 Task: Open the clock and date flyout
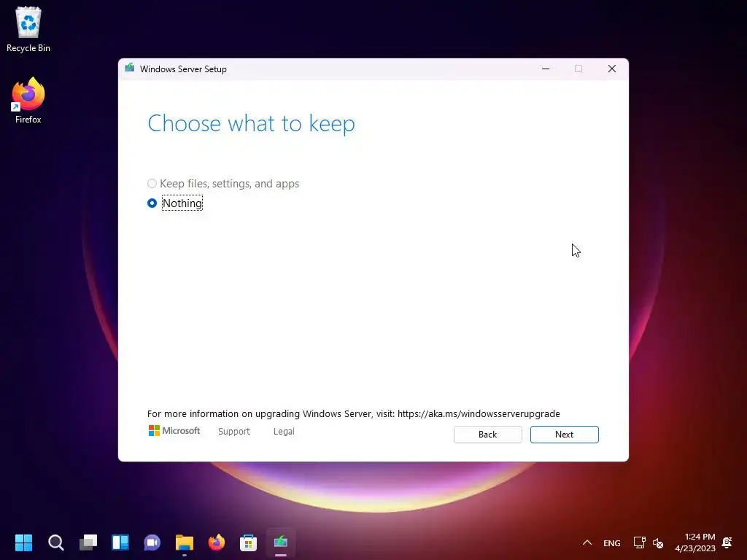[695, 542]
